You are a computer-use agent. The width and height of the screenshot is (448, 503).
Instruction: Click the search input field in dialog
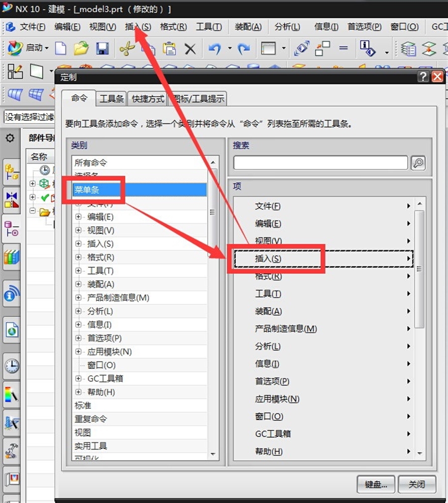point(321,163)
